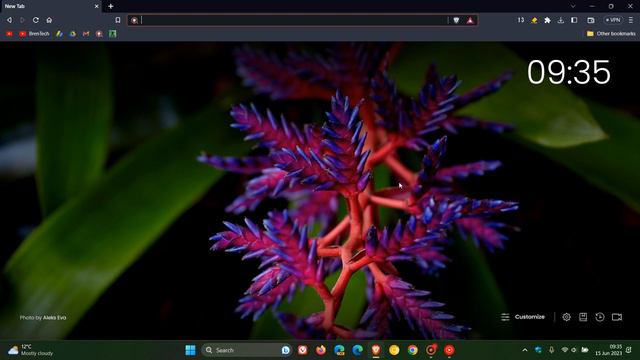
Task: Bookmark this tab with the bookmark icon
Action: pyautogui.click(x=118, y=20)
